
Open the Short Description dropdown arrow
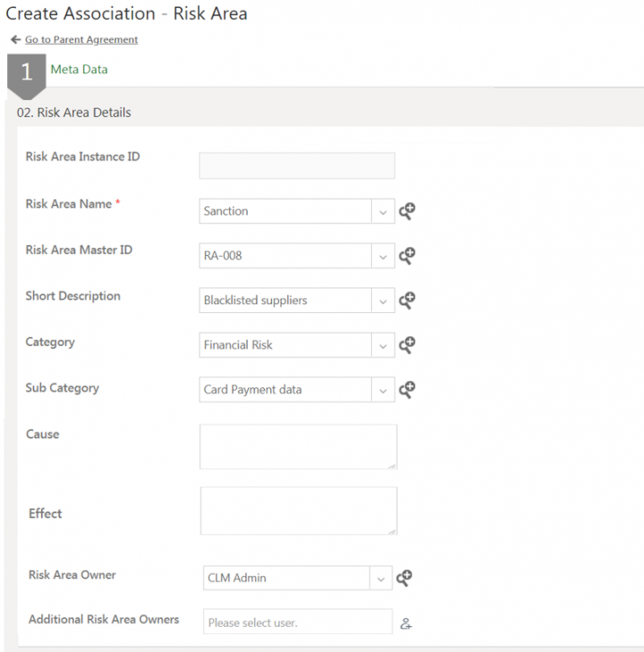383,301
